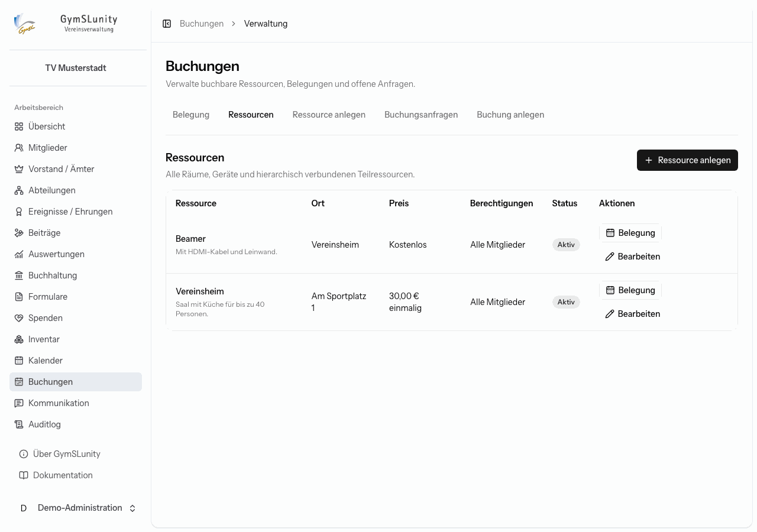
Task: Click the Abteilungen hierarchy icon
Action: pos(19,190)
